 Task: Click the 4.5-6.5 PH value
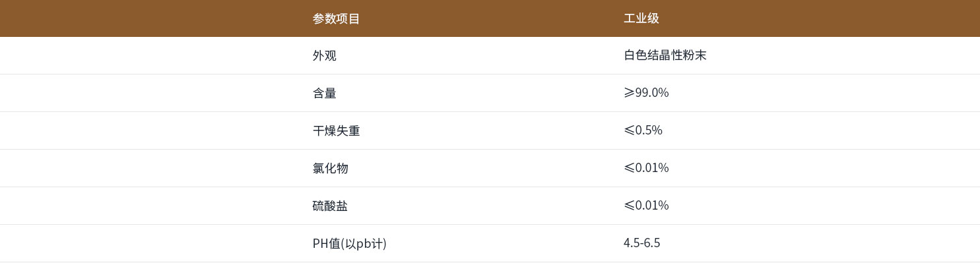(x=641, y=243)
